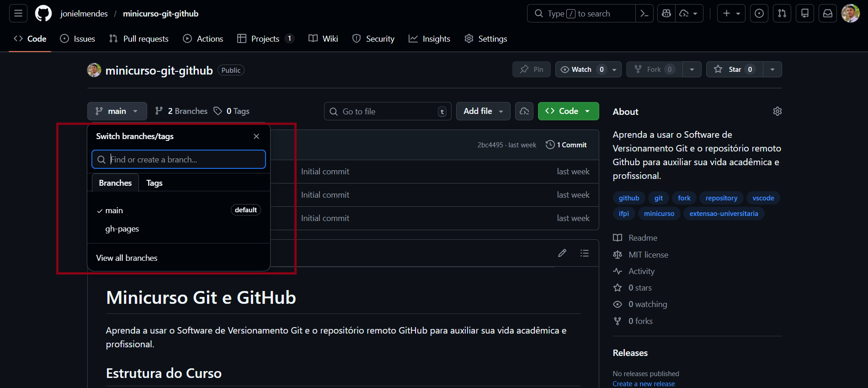Viewport: 868px width, 388px height.
Task: Open the command palette icon
Action: (644, 14)
